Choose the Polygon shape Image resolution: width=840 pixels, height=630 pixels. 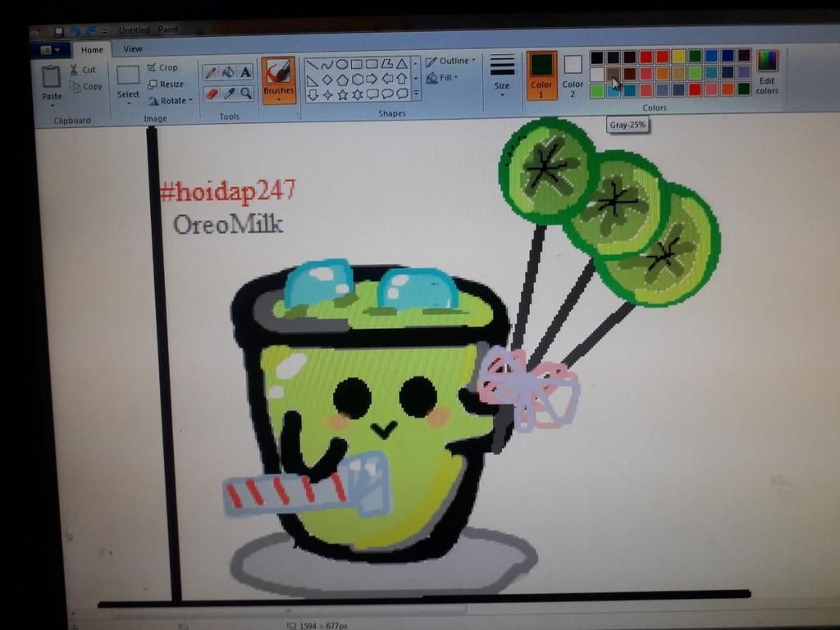coord(387,64)
